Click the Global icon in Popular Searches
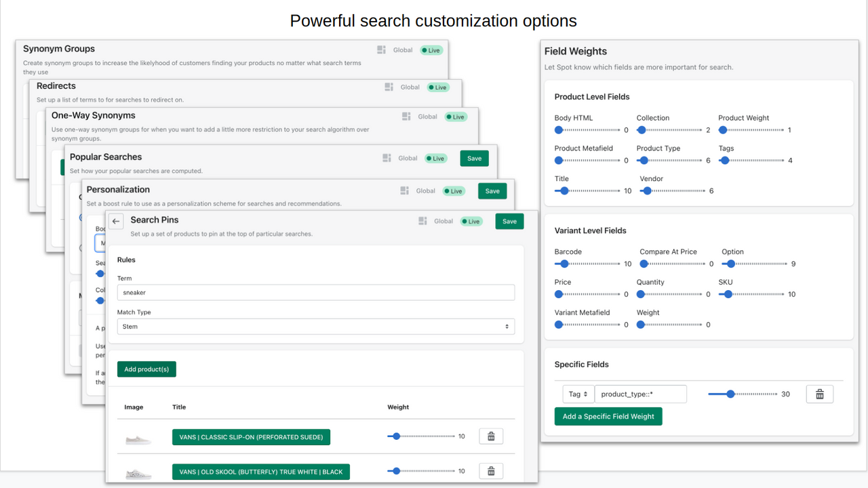This screenshot has height=488, width=868. 387,158
